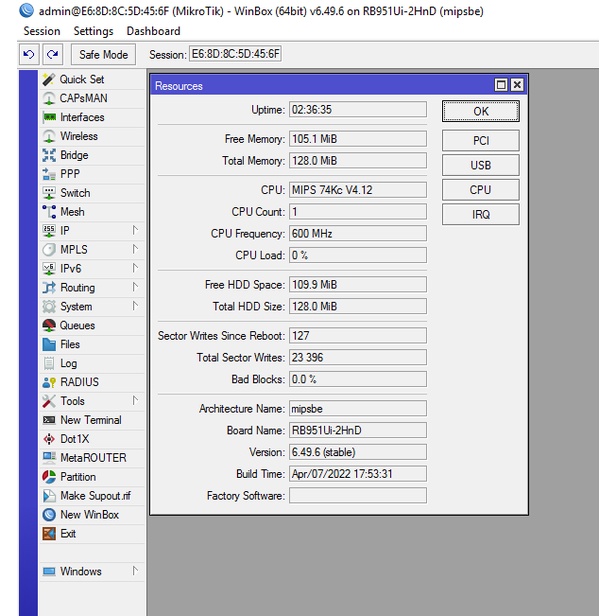Viewport: 616px width, 616px height.
Task: Expand the Routing submenu arrow
Action: tap(135, 287)
